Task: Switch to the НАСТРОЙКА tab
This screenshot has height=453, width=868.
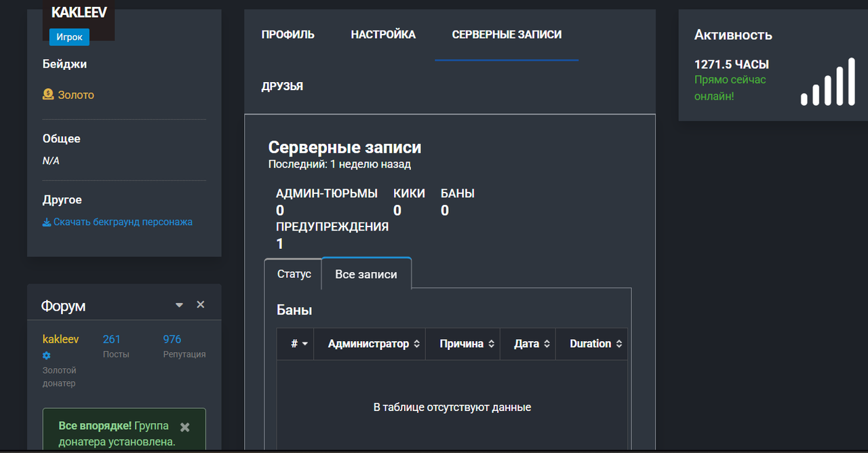Action: [383, 35]
